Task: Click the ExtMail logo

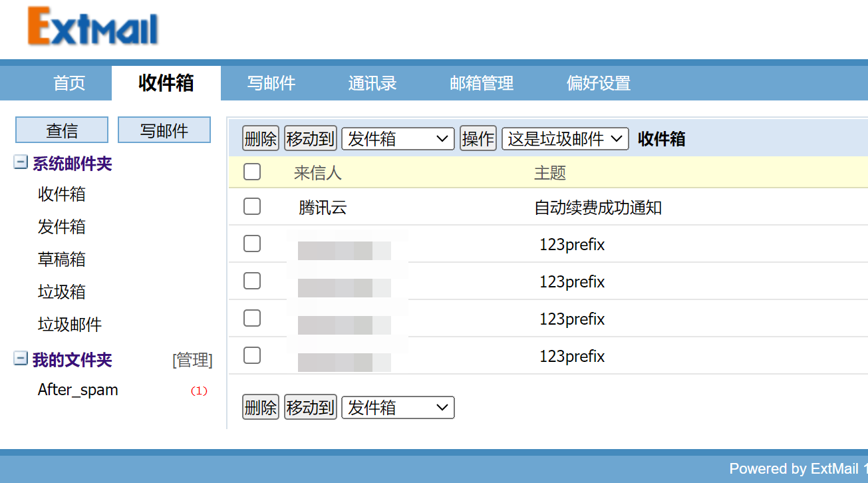Action: pyautogui.click(x=93, y=28)
